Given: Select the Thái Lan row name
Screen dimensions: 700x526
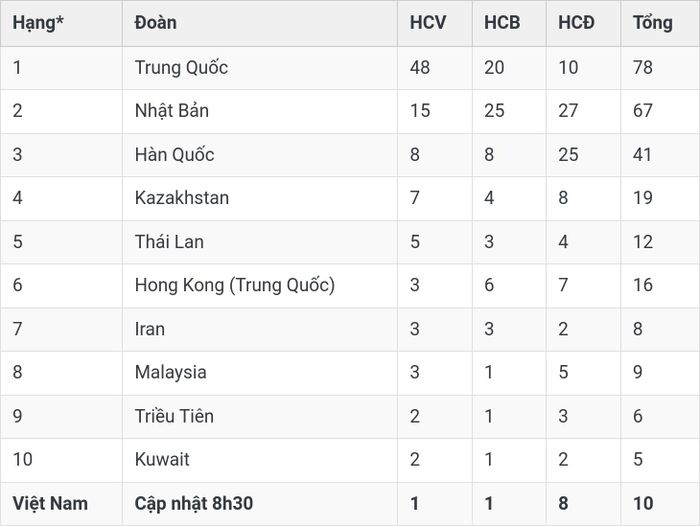Looking at the screenshot, I should (169, 242).
